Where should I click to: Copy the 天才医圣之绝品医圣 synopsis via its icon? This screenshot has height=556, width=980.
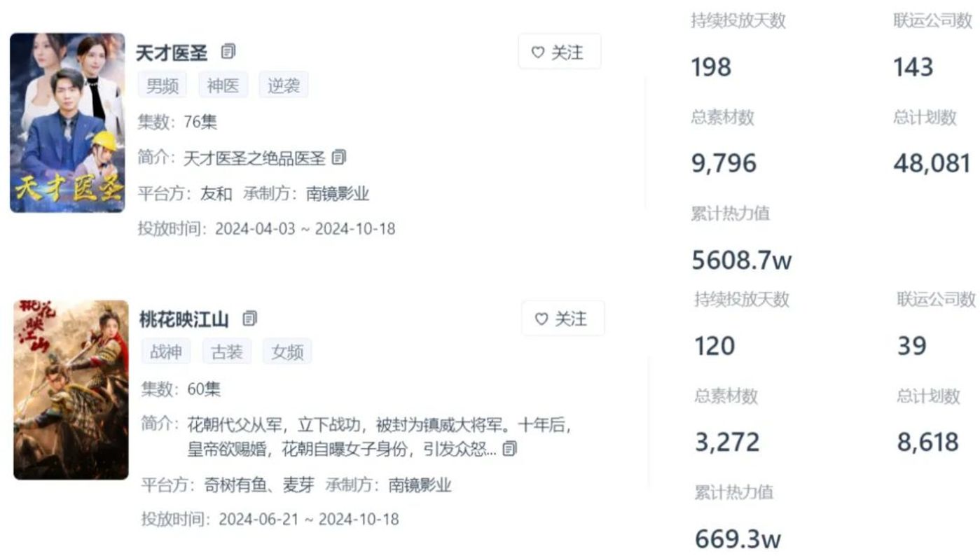point(339,158)
